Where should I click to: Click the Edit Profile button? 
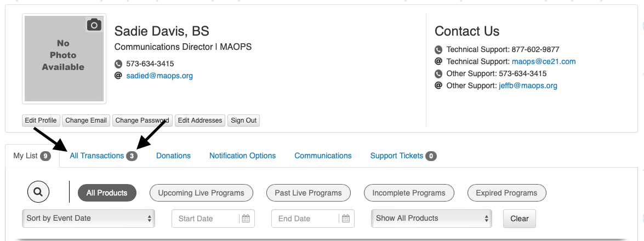(x=41, y=120)
